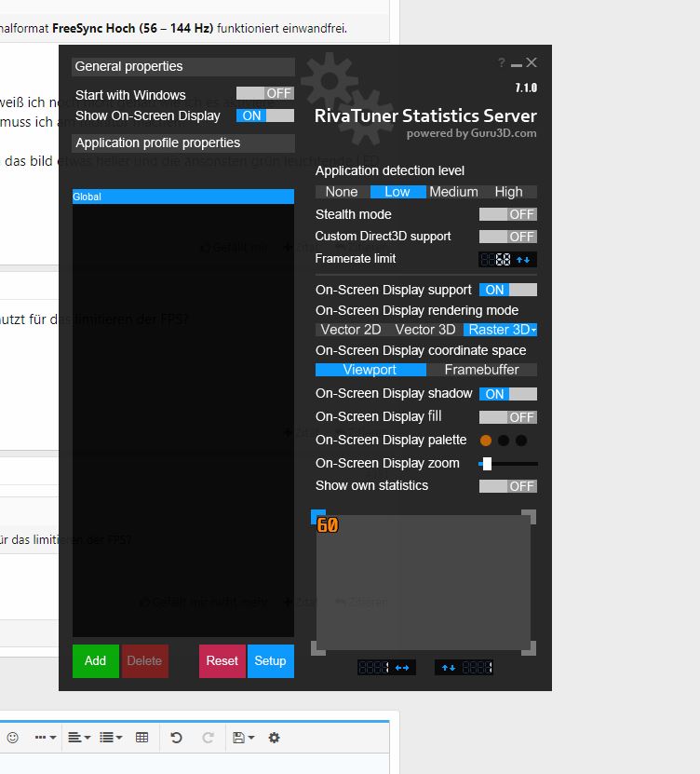
Task: Click the powered by Guru3D.com text
Action: 471,134
